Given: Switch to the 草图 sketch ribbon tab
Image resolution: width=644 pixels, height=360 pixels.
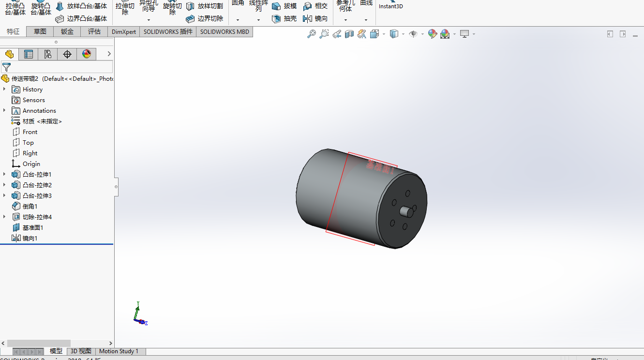Looking at the screenshot, I should point(40,31).
